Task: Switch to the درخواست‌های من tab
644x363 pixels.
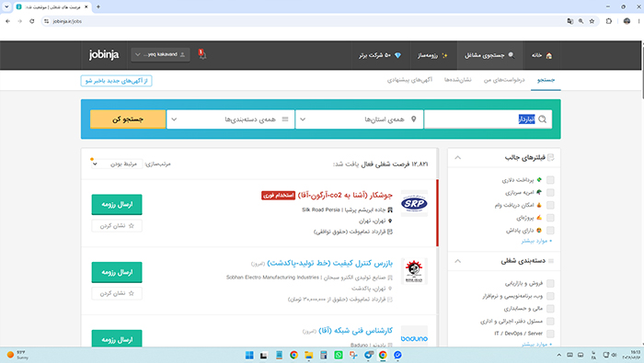Action: coord(504,80)
